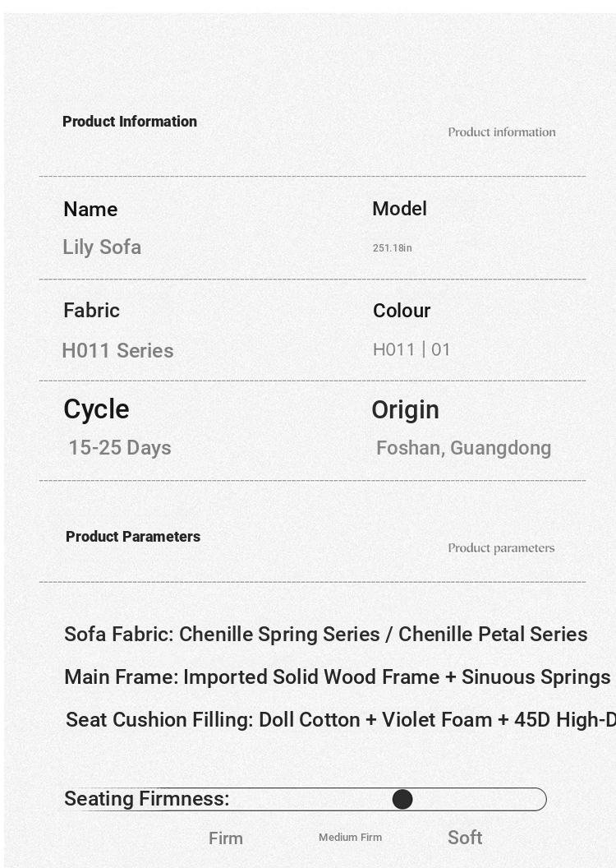The height and width of the screenshot is (868, 616).
Task: Select the Medium Firm label
Action: point(350,838)
